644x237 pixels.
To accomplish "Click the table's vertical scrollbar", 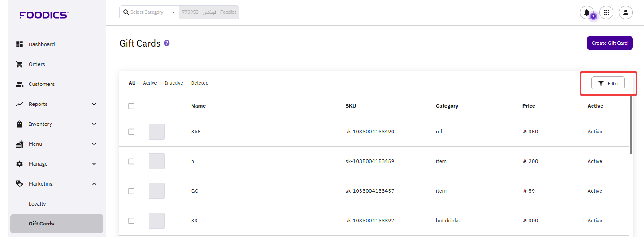I will (631, 125).
